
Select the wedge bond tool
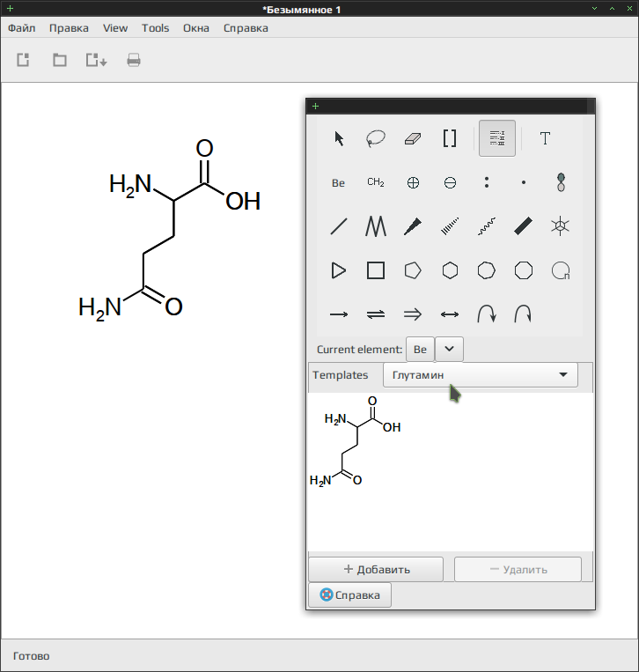tap(413, 226)
